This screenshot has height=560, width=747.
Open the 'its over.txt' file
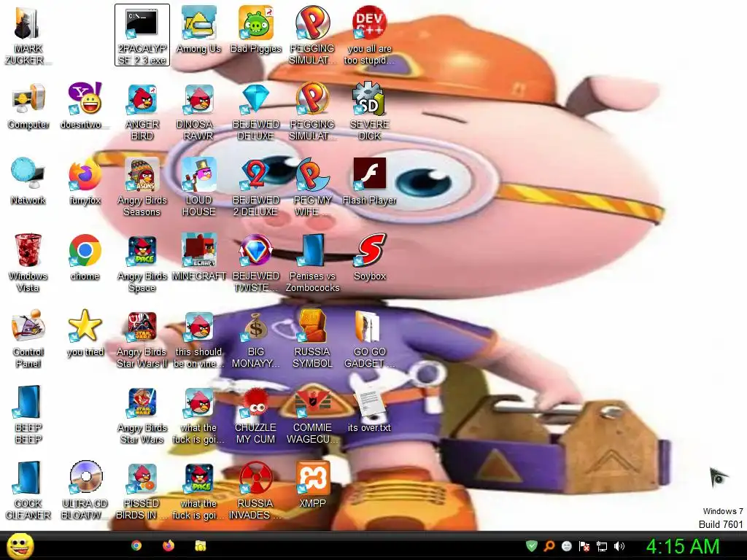[369, 409]
